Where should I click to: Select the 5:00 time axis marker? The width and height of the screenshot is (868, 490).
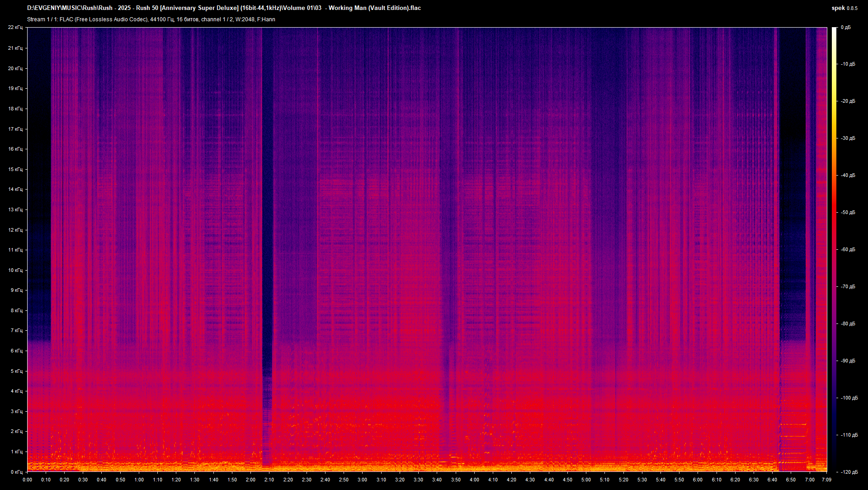pyautogui.click(x=586, y=480)
